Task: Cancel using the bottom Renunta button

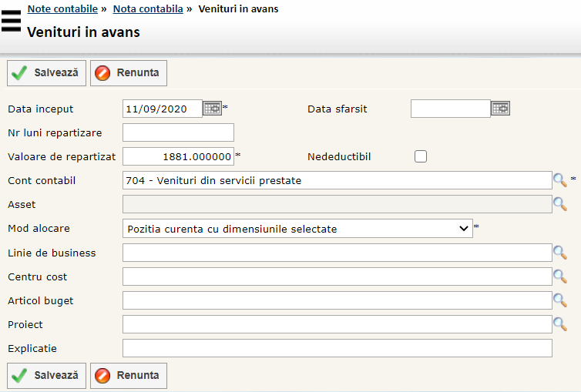Action: pos(129,376)
